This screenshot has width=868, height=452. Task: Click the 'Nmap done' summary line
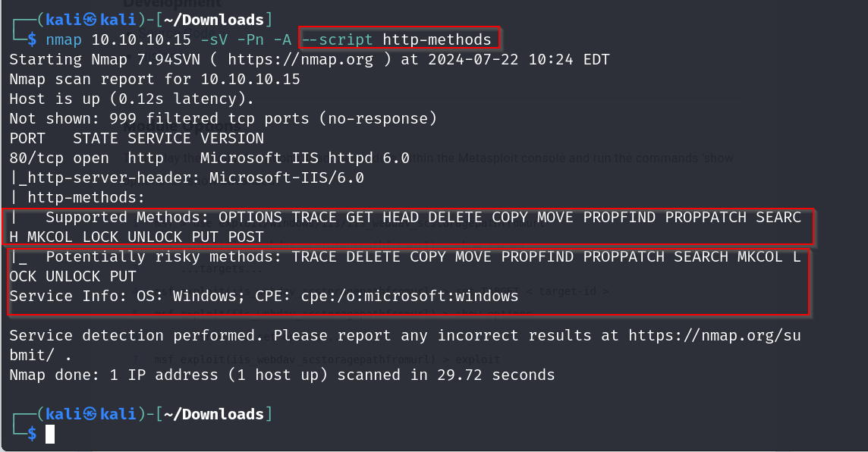point(281,375)
